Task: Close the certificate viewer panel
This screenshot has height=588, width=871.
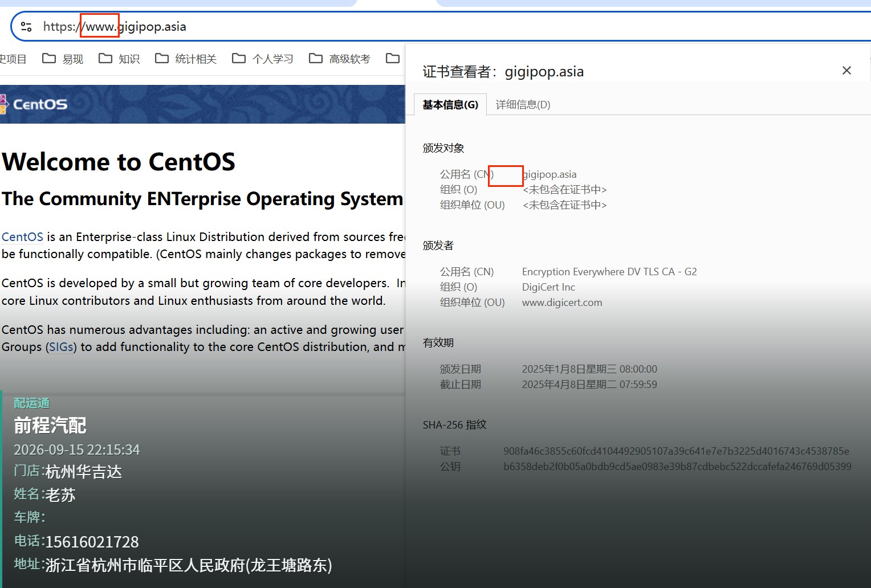Action: click(846, 70)
